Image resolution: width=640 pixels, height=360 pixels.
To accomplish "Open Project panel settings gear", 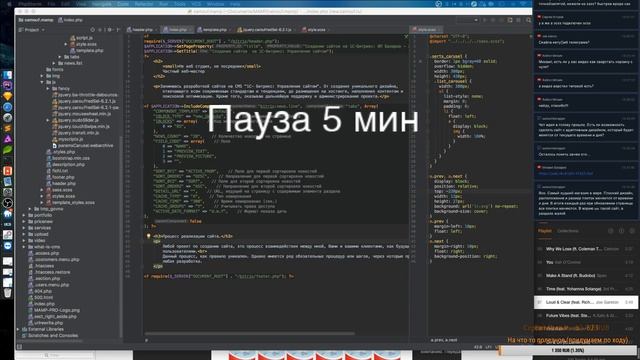I will [x=109, y=30].
